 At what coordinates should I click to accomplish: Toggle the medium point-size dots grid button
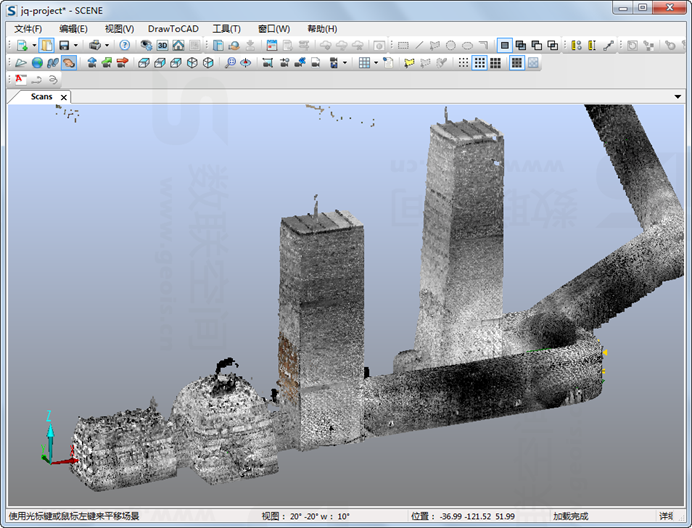[x=480, y=63]
